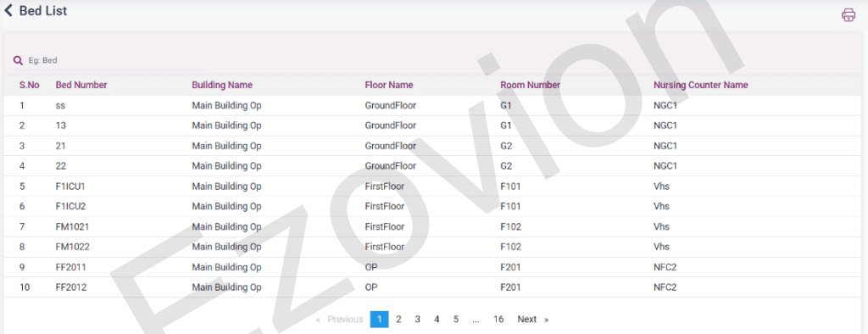Go to page 3 in pagination
Image resolution: width=868 pixels, height=334 pixels.
417,319
